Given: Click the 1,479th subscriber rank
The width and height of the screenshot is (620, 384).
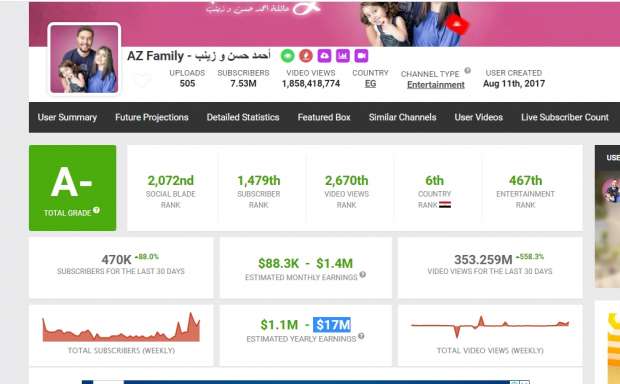Looking at the screenshot, I should coord(259,181).
